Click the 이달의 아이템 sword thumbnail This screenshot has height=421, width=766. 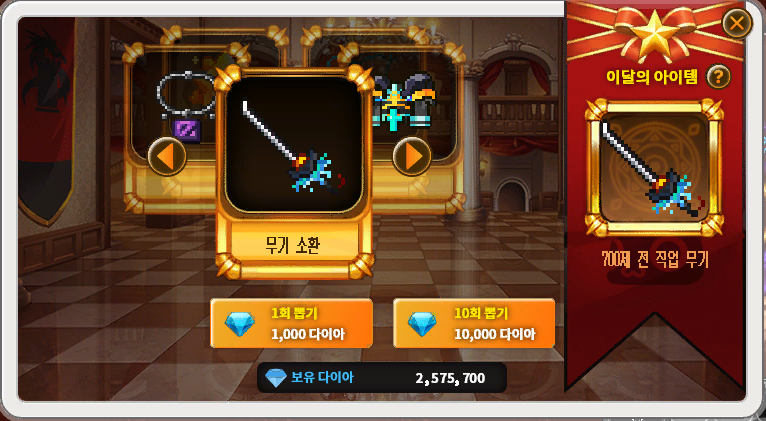pos(654,168)
